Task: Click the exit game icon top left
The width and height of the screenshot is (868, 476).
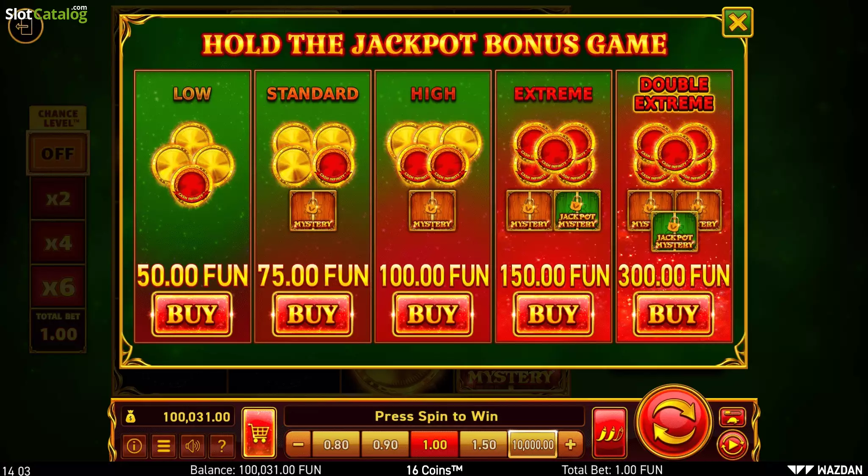Action: point(25,26)
